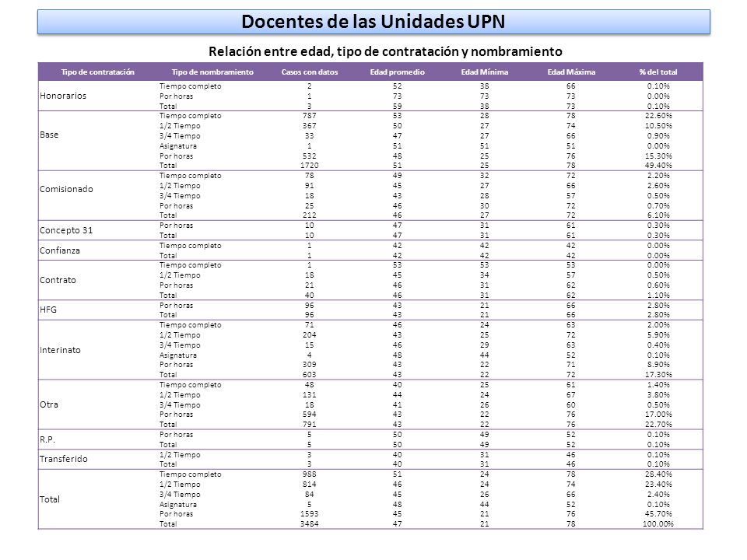Select the overall 1/2 Tiempo count '814'
The image size is (747, 560).
[309, 485]
